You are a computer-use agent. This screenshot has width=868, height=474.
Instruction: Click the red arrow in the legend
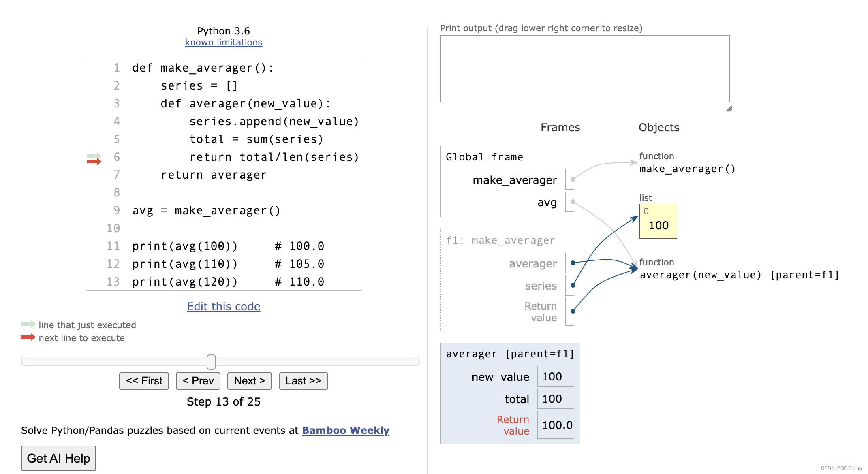[28, 337]
